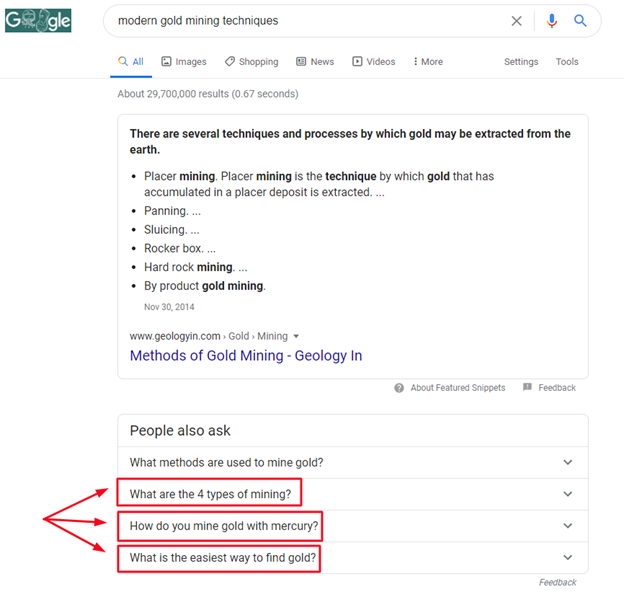Click the blue magnifying glass search button
Screen dimensions: 624x597
pos(580,21)
